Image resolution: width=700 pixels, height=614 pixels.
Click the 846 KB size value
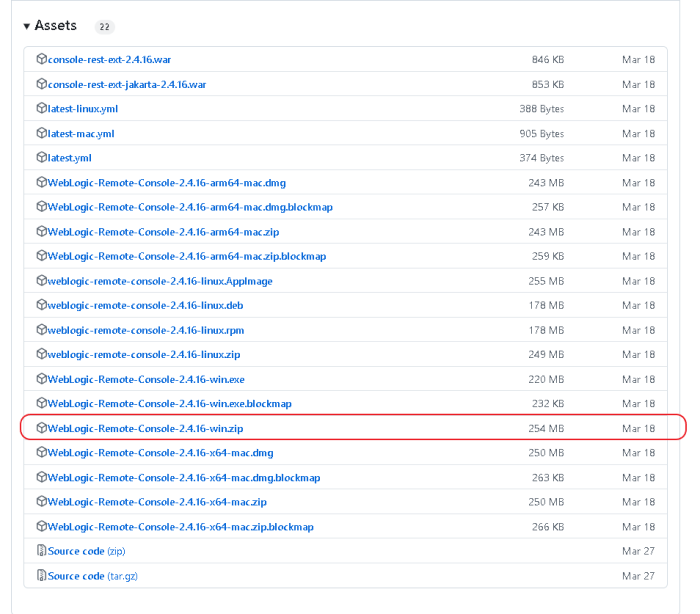[x=548, y=60]
